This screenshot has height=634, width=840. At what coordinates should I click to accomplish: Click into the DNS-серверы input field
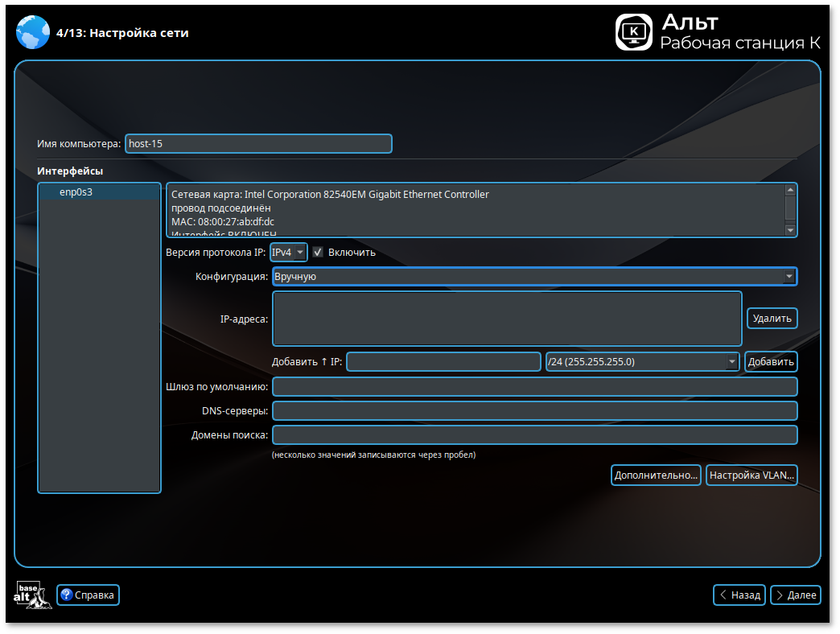point(534,411)
